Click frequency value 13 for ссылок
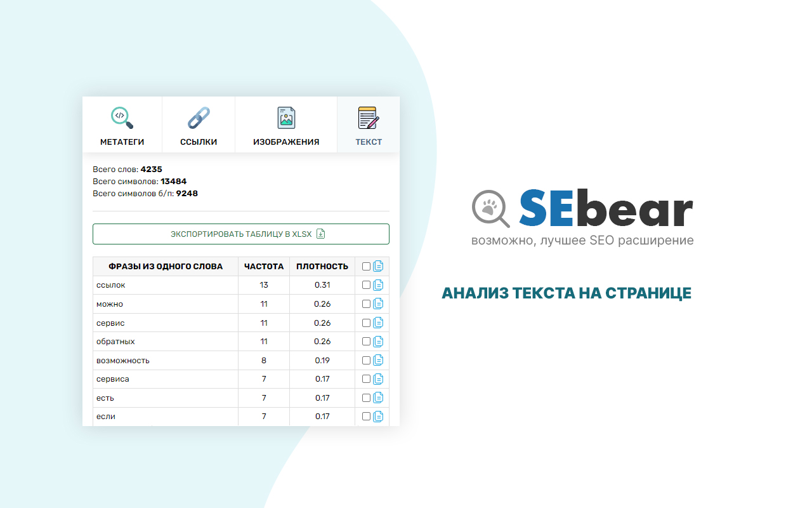The width and height of the screenshot is (812, 508). tap(264, 285)
